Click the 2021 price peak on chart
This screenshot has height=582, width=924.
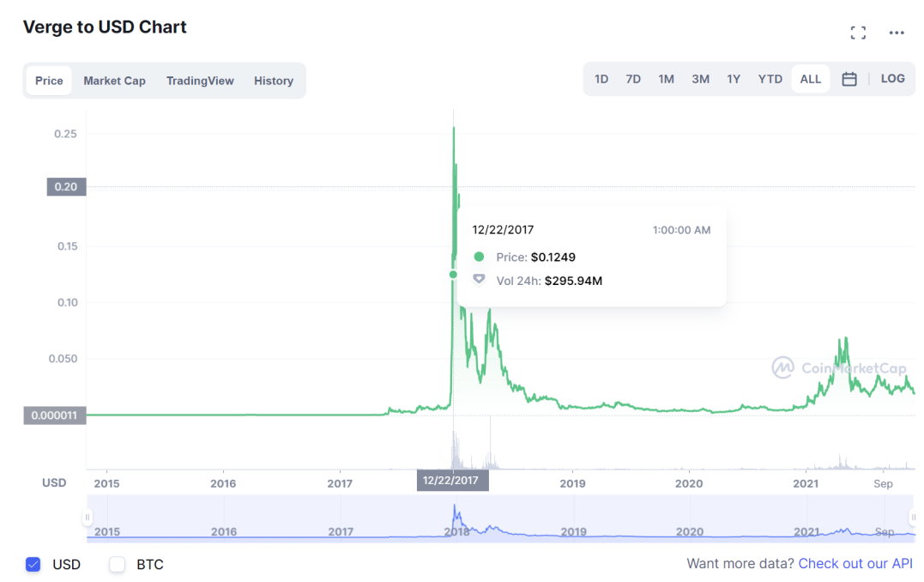[x=846, y=338]
